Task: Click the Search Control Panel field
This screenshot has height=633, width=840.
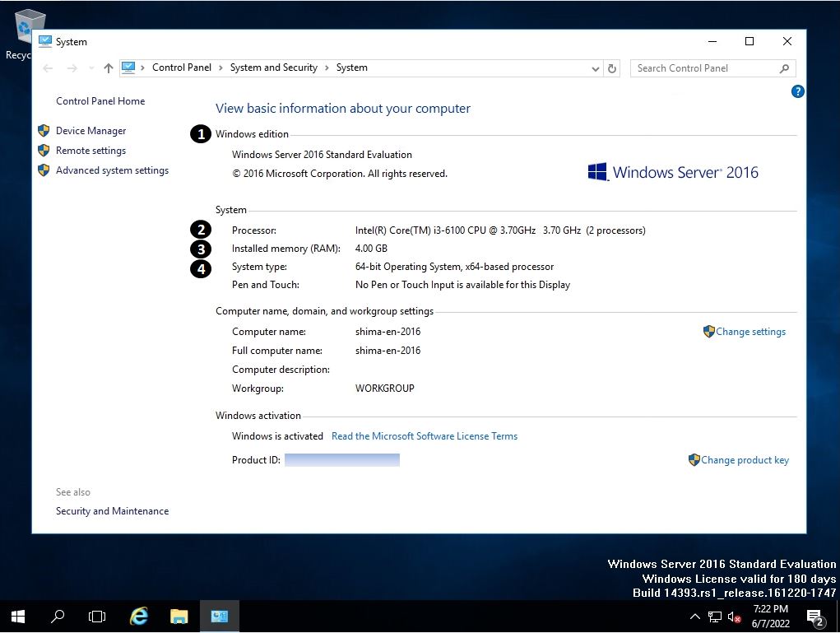Action: 713,68
